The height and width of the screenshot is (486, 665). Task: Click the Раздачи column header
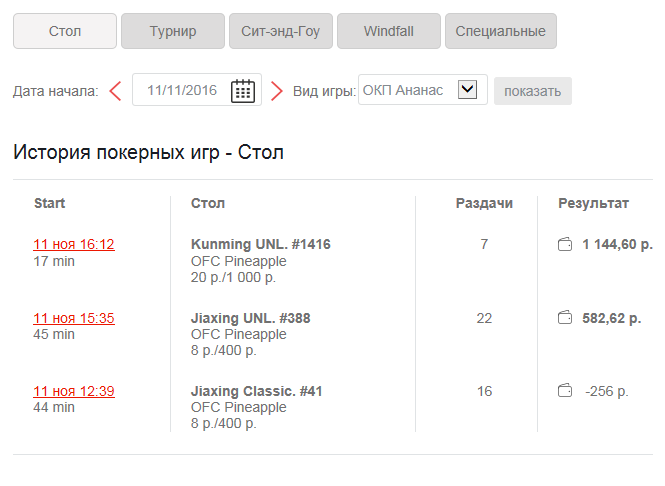(x=484, y=203)
